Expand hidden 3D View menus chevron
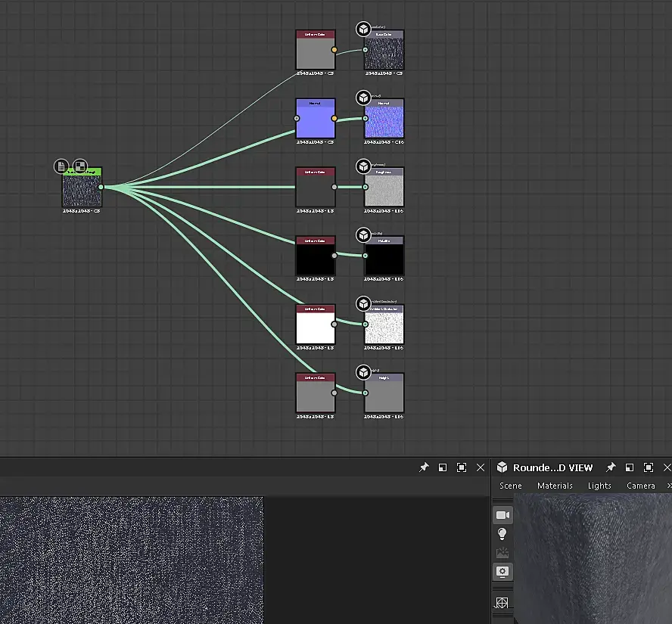This screenshot has width=672, height=624. coord(668,486)
